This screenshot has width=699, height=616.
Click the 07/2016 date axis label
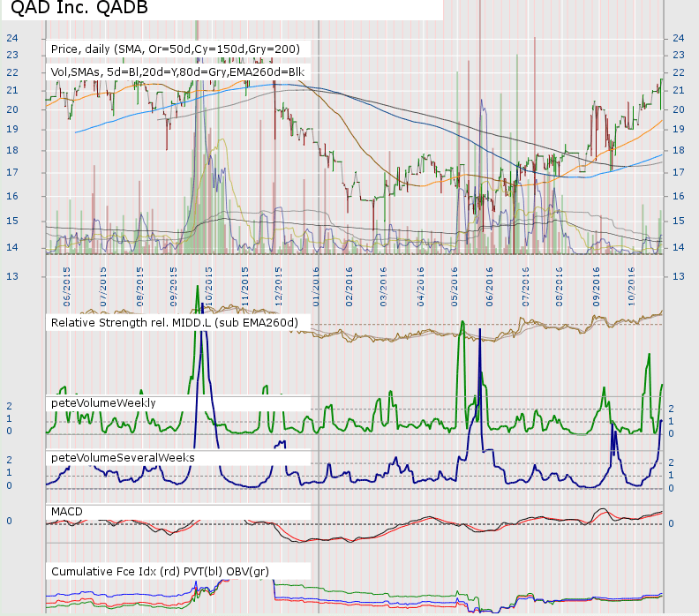[x=526, y=287]
